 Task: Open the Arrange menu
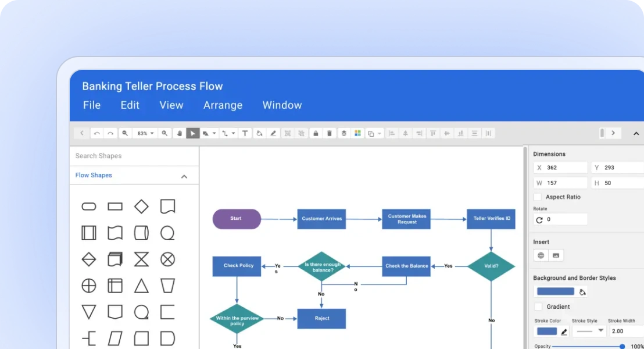[223, 105]
